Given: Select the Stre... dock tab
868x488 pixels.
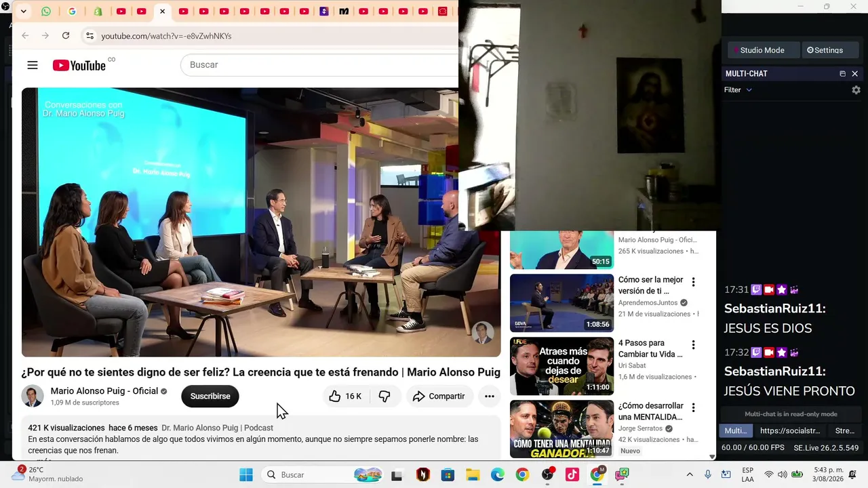Looking at the screenshot, I should (845, 430).
